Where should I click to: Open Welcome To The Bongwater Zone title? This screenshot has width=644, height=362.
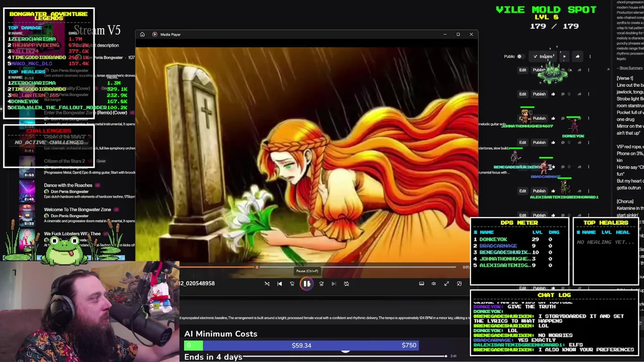coord(77,210)
